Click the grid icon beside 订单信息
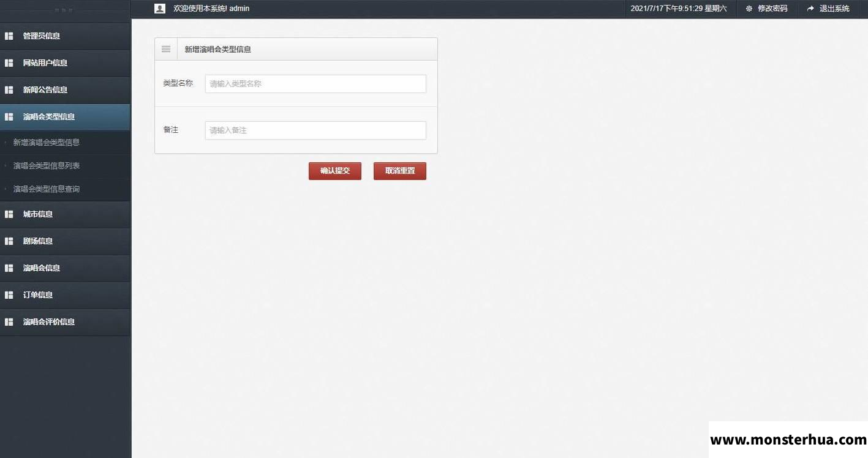 (x=9, y=295)
